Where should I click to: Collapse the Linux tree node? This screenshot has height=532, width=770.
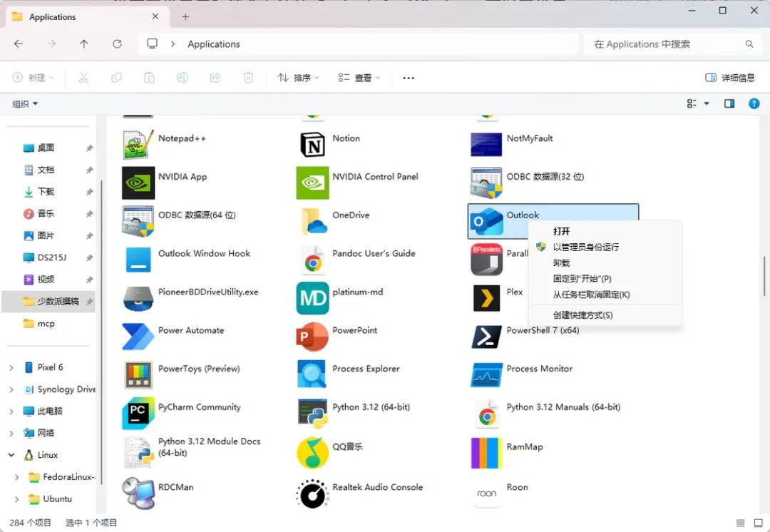tap(11, 455)
